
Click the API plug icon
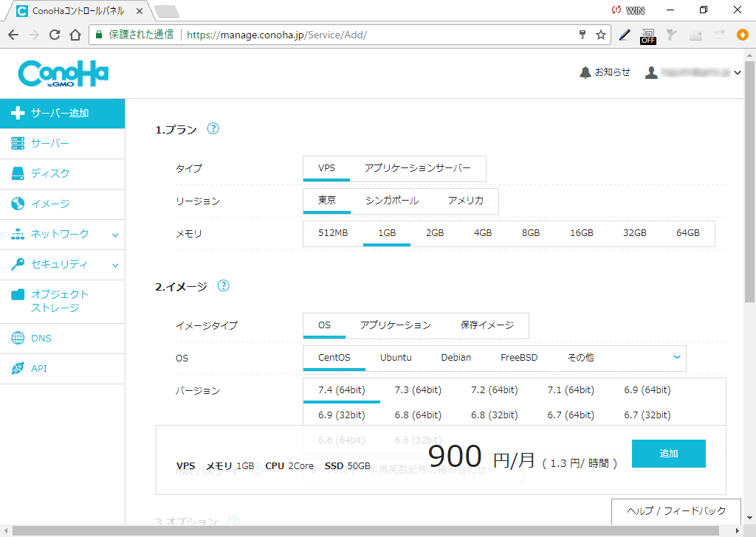[18, 368]
